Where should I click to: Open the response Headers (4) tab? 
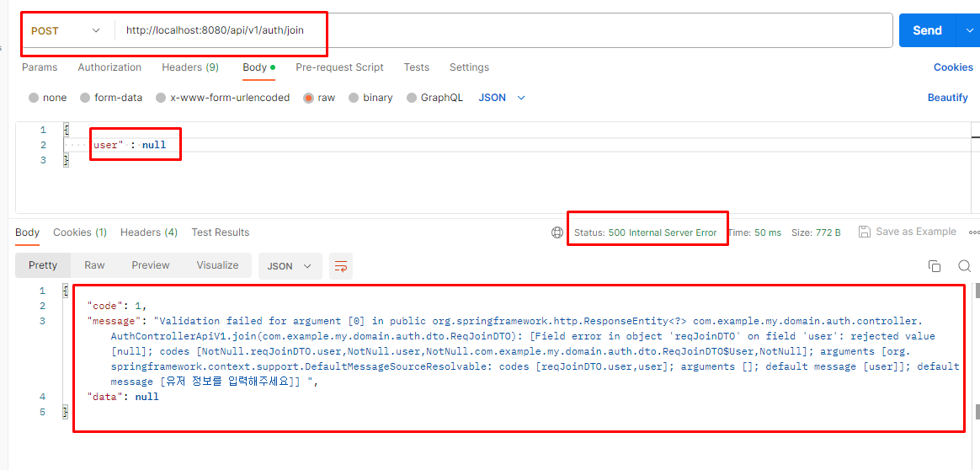(x=149, y=232)
